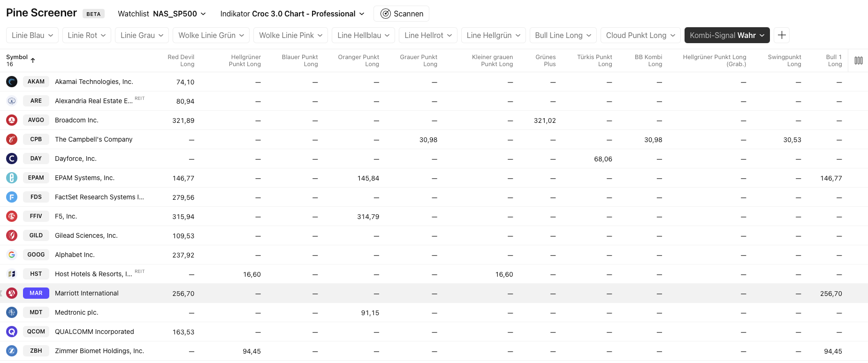Click the Akamai Technologies logo icon
This screenshot has width=868, height=363.
point(12,82)
